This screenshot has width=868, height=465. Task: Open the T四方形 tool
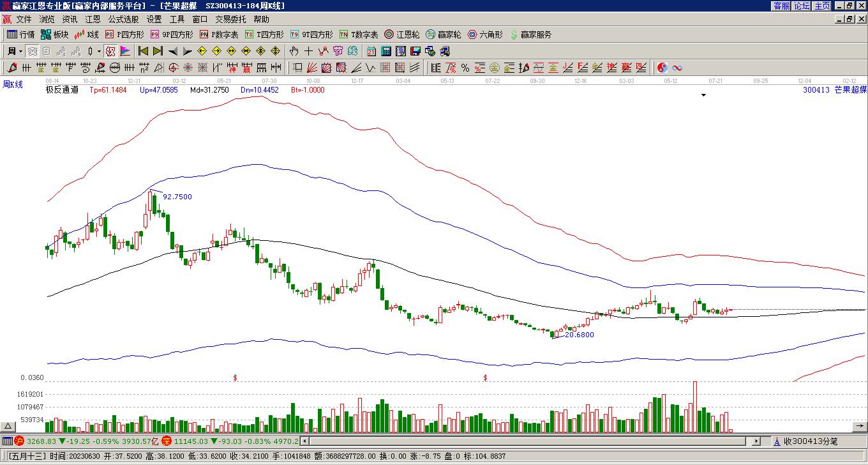[264, 34]
